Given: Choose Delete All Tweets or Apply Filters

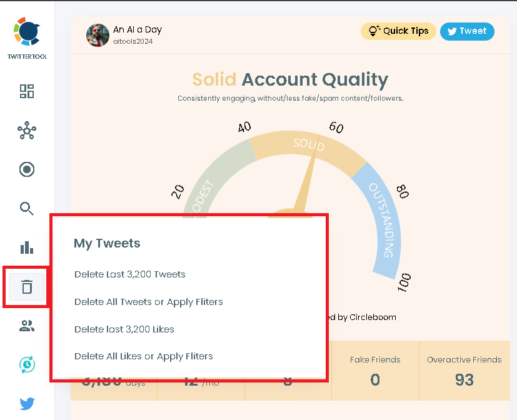Looking at the screenshot, I should tap(148, 301).
